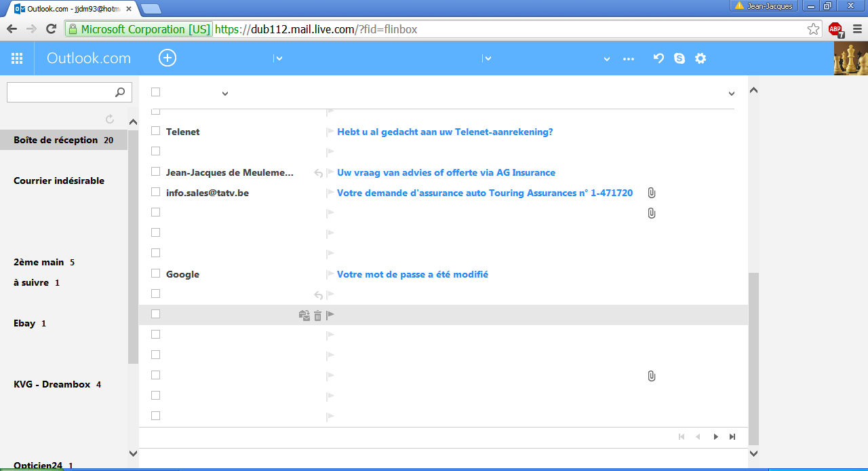Flag the Telenet message

click(330, 132)
